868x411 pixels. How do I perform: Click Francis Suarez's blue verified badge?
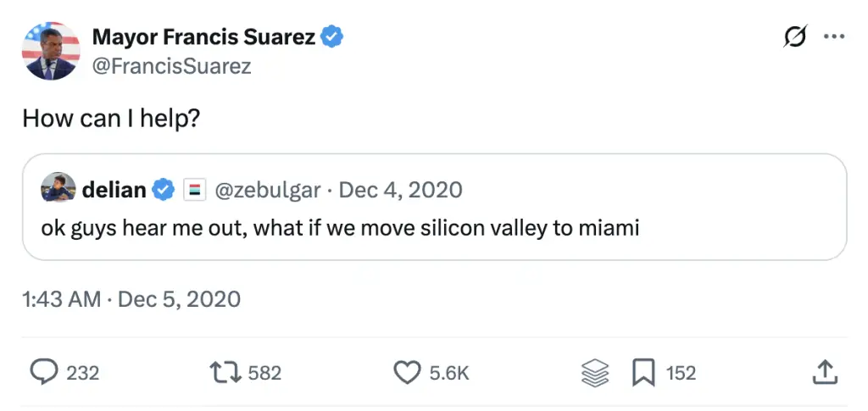[331, 37]
